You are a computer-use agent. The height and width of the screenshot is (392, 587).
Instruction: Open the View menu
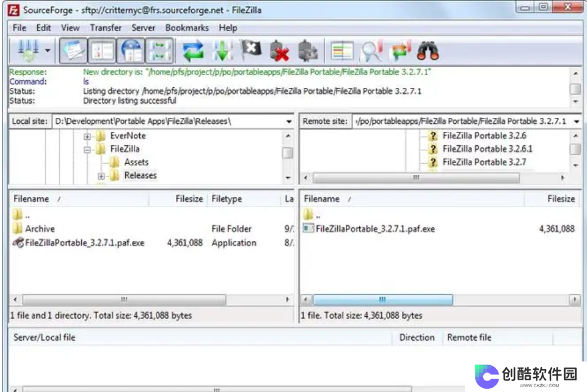pos(70,27)
